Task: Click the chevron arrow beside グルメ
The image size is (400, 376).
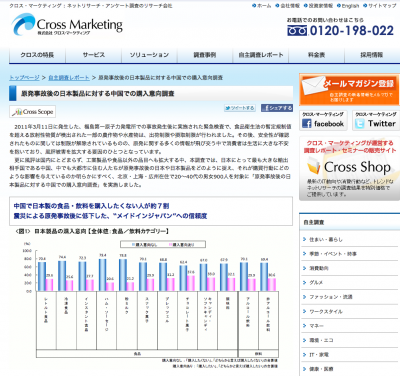Action: (304, 282)
